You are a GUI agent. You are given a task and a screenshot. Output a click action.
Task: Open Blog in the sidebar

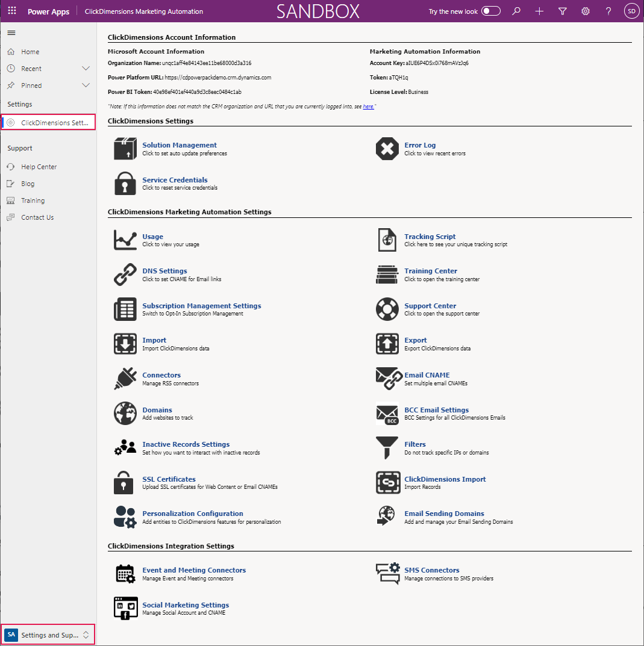tap(48, 184)
